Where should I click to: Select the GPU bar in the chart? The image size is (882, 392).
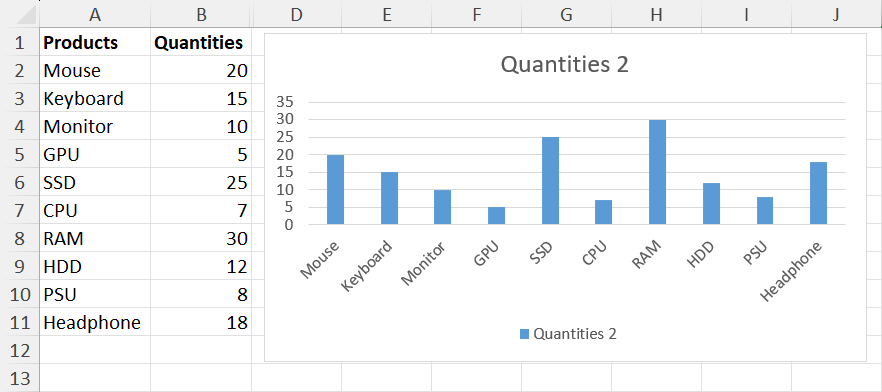[x=497, y=216]
